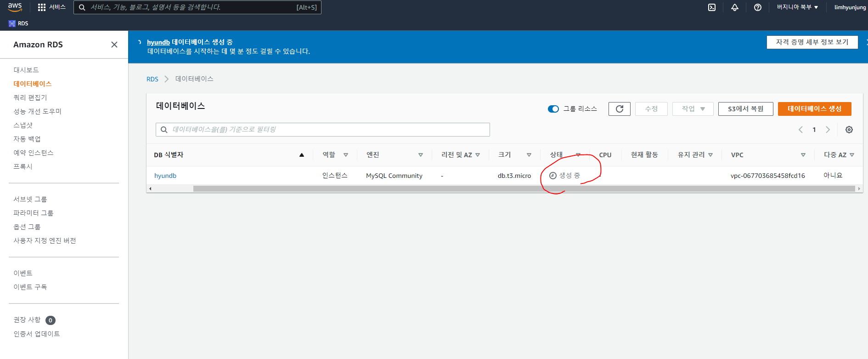Click 데이터베이스 생성 orange button
Image resolution: width=868 pixels, height=359 pixels.
coord(815,109)
